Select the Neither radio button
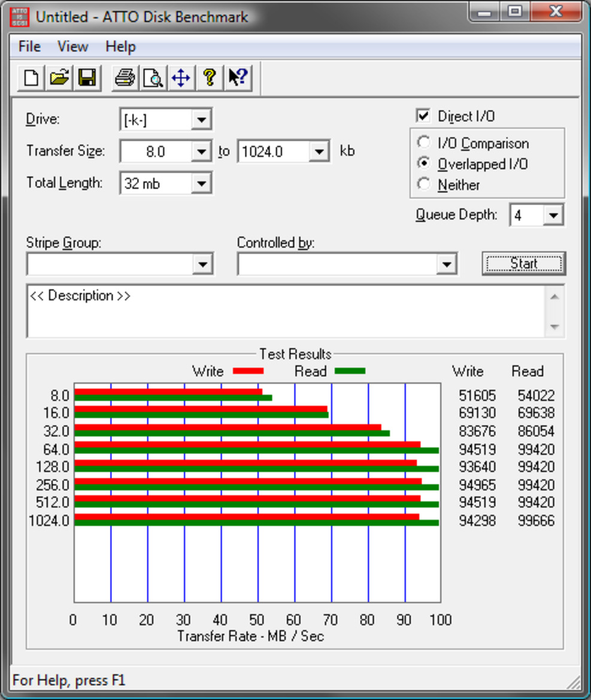The height and width of the screenshot is (700, 591). click(x=423, y=184)
